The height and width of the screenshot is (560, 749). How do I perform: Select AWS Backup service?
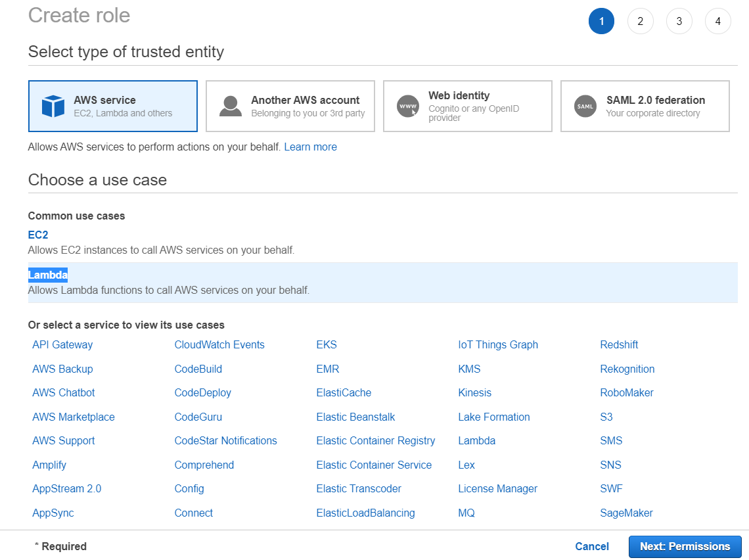pyautogui.click(x=62, y=369)
